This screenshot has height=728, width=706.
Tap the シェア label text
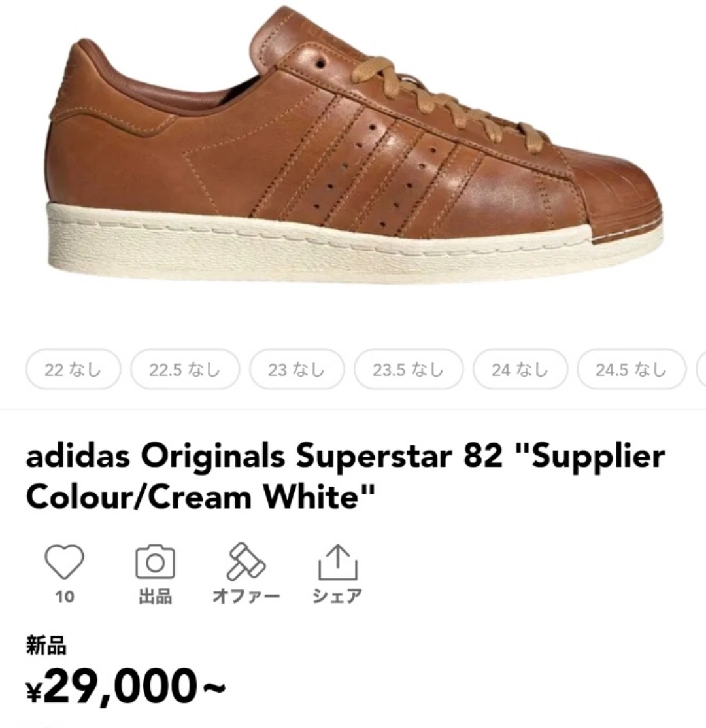click(x=337, y=596)
